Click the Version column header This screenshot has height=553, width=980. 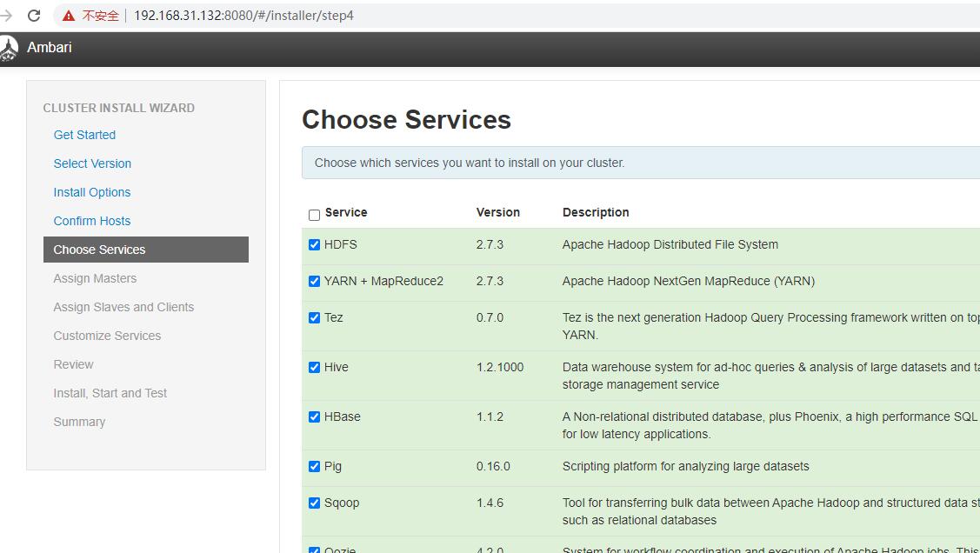[498, 212]
